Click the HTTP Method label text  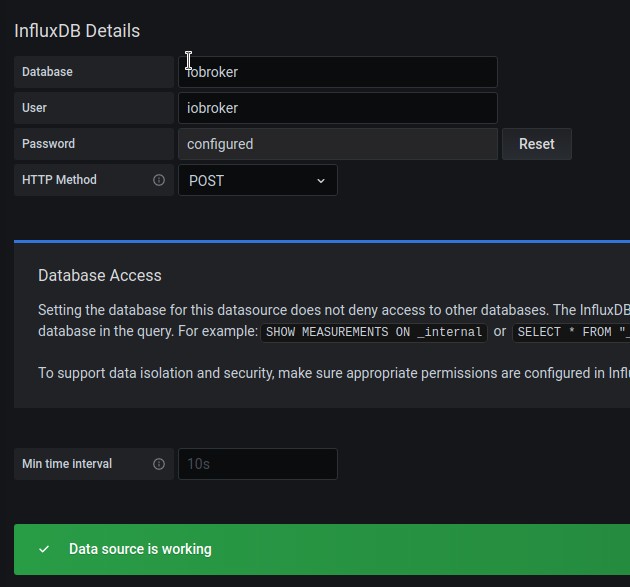(59, 180)
